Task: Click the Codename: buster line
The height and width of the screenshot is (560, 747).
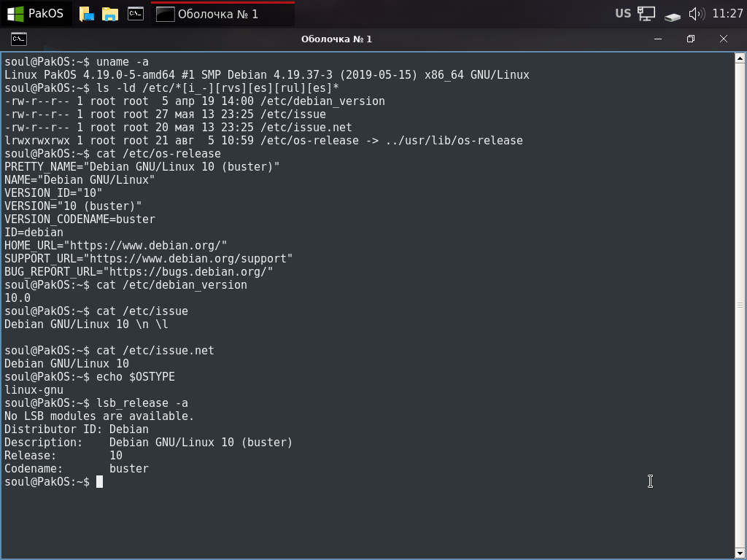Action: click(x=76, y=469)
